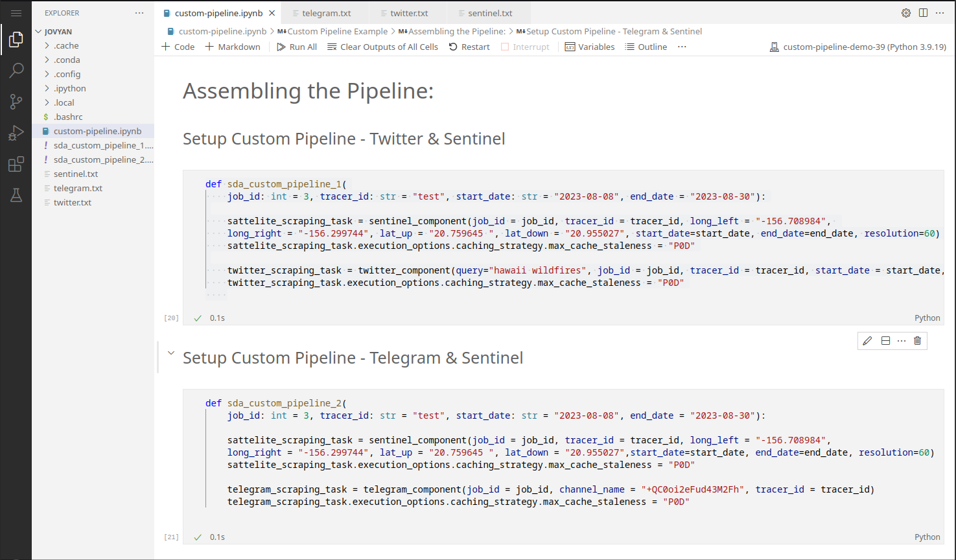
Task: Open the Variables panel
Action: [590, 47]
